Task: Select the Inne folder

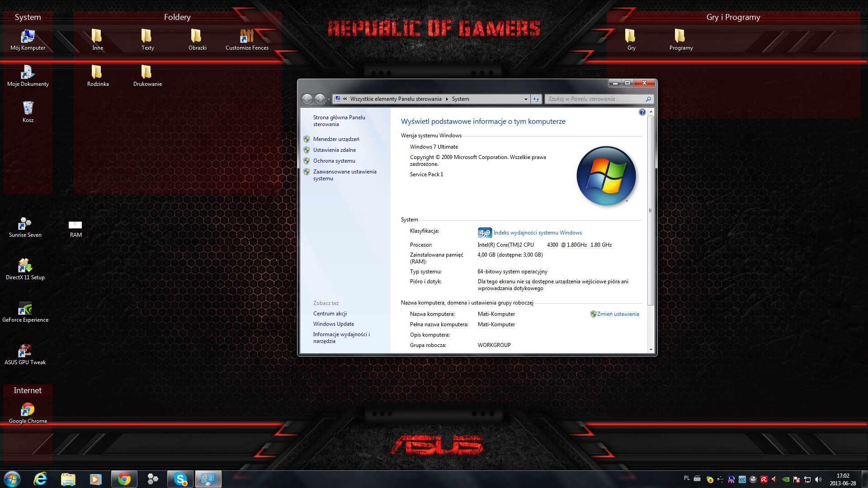Action: pyautogui.click(x=97, y=40)
